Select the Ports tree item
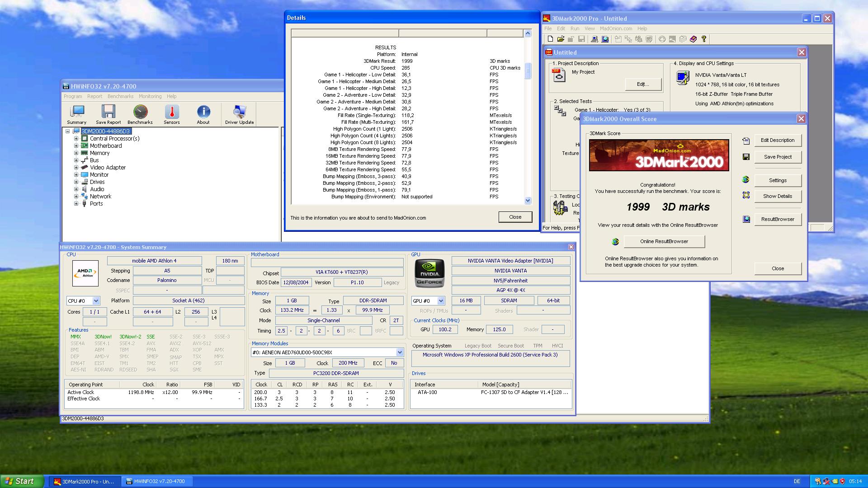Viewport: 868px width, 488px height. 96,204
